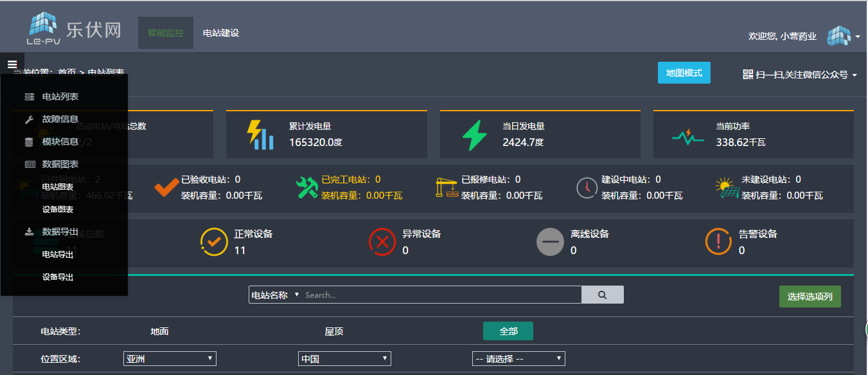Click the station search input field
Image resolution: width=868 pixels, height=375 pixels.
(x=441, y=295)
